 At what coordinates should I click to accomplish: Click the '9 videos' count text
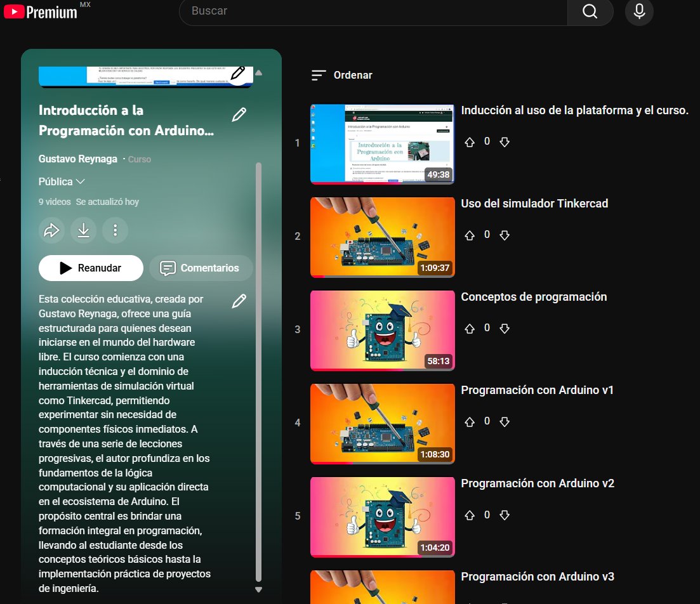pyautogui.click(x=55, y=202)
